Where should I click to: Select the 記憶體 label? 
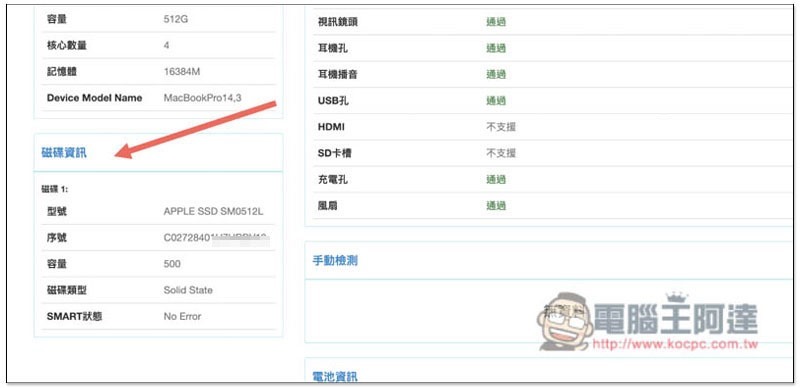coord(61,72)
